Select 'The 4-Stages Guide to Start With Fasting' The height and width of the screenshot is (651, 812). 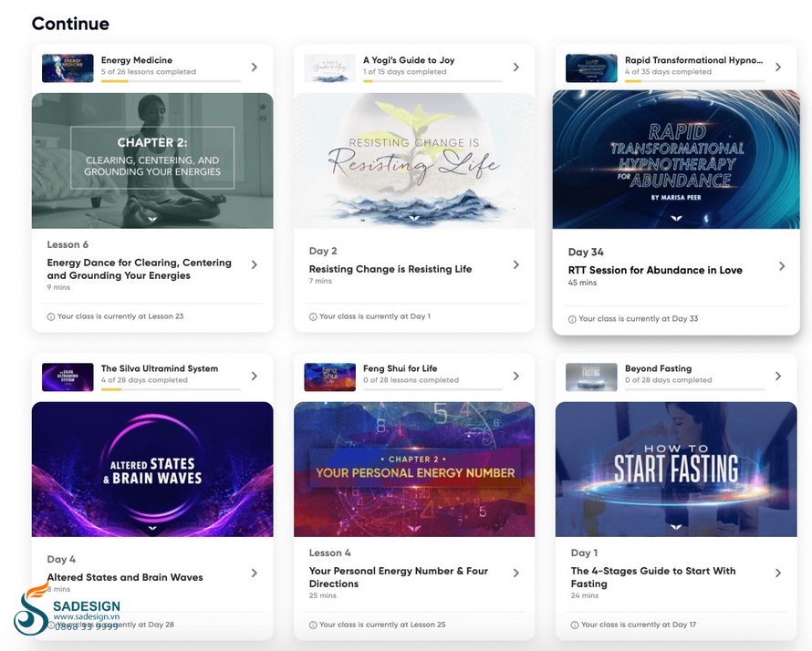point(653,577)
